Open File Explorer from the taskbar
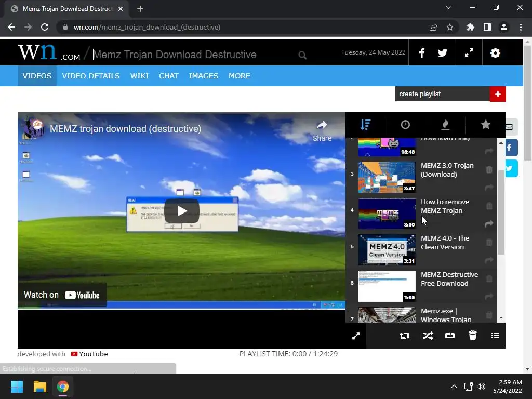532x399 pixels. 39,387
